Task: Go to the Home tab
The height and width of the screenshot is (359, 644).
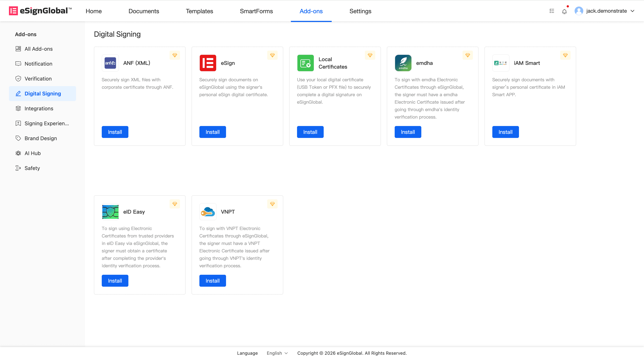Action: (94, 11)
